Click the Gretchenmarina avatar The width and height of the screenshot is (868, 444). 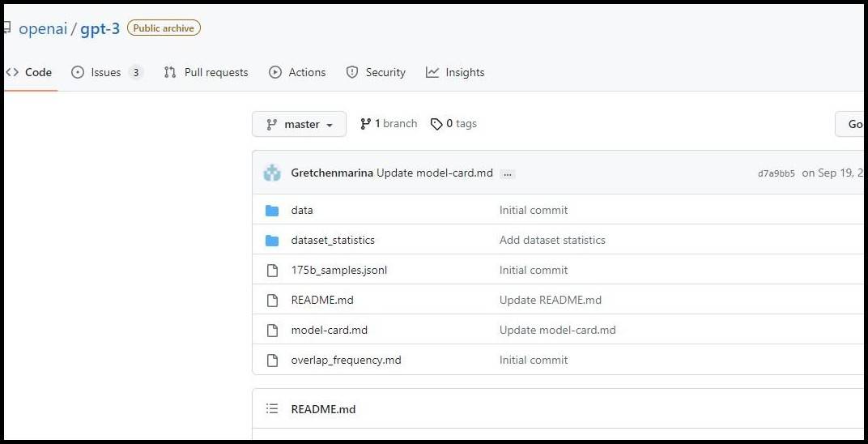[272, 173]
